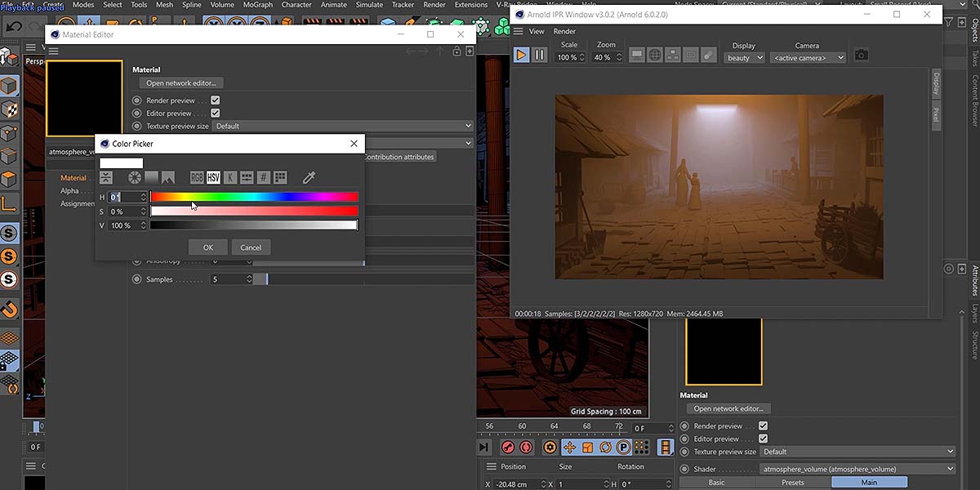Viewport: 980px width, 490px height.
Task: Cancel the Color Picker dialog
Action: (x=251, y=247)
